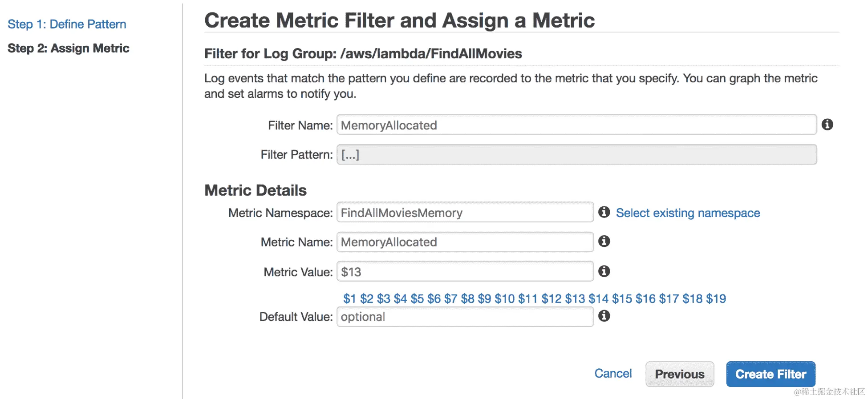Click the Filter Pattern field

tap(576, 155)
